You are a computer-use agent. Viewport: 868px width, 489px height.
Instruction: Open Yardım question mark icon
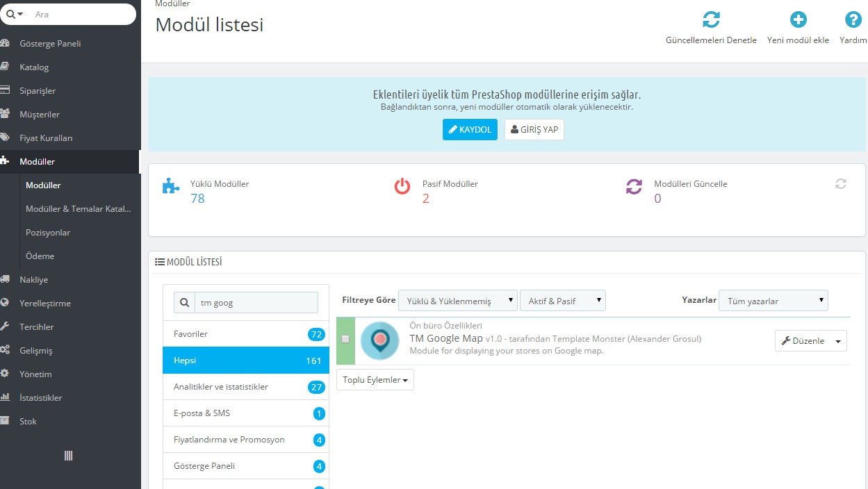click(x=853, y=19)
